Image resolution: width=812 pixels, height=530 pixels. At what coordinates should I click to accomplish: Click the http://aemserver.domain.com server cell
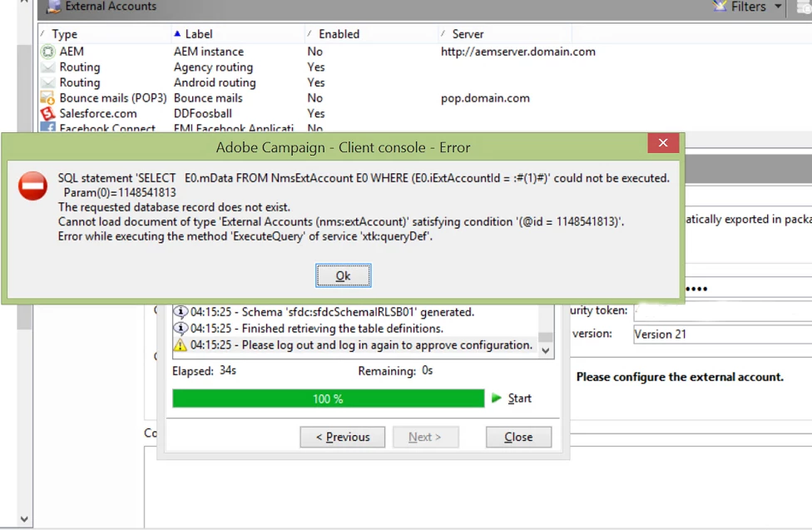517,52
